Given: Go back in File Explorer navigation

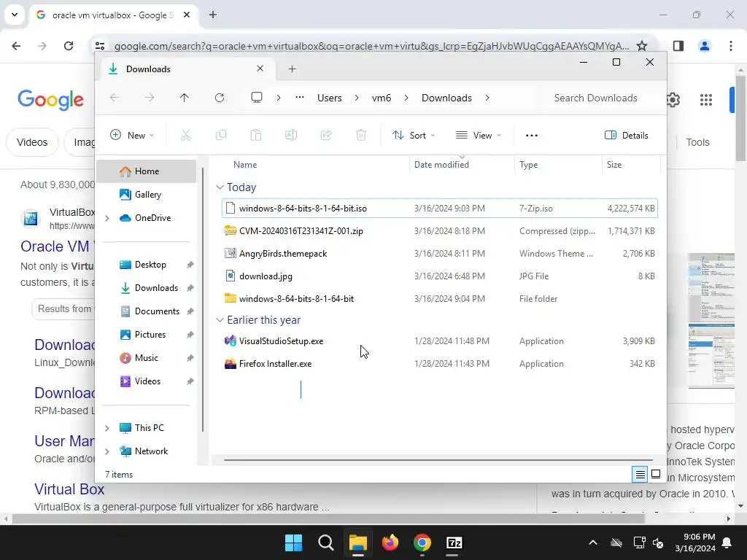Looking at the screenshot, I should [x=115, y=98].
